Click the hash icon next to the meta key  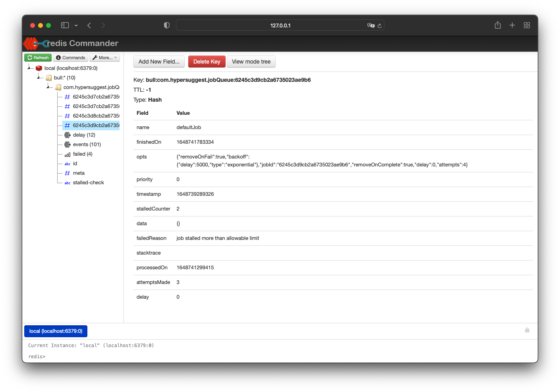(x=67, y=173)
